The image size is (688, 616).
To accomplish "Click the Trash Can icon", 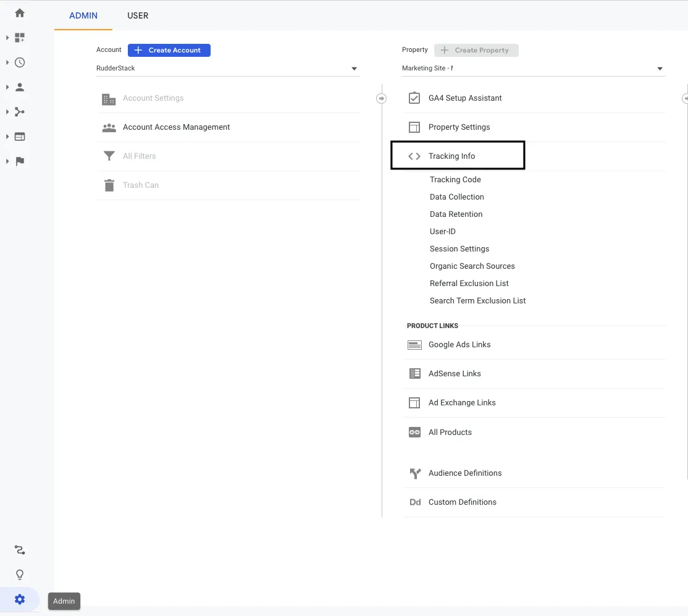I will 109,185.
